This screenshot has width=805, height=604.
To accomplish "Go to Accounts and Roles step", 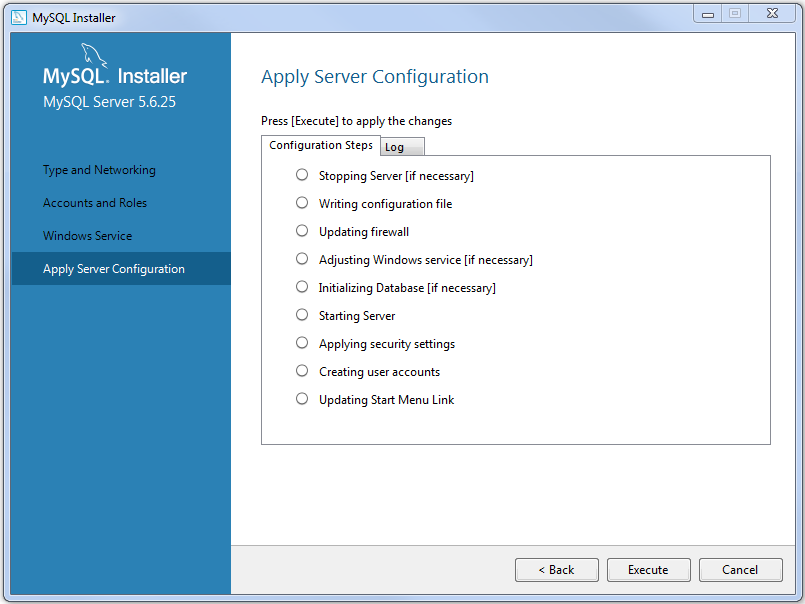I will click(x=95, y=203).
